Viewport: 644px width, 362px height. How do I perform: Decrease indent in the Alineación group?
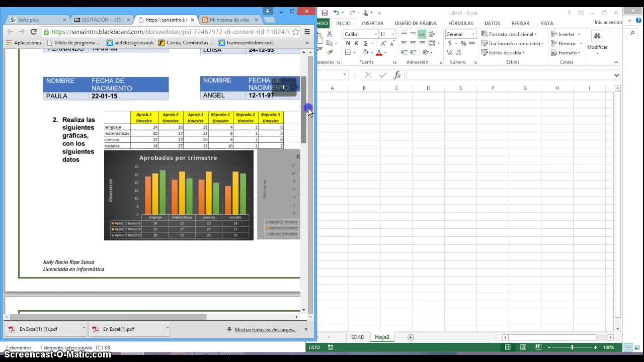pyautogui.click(x=404, y=52)
